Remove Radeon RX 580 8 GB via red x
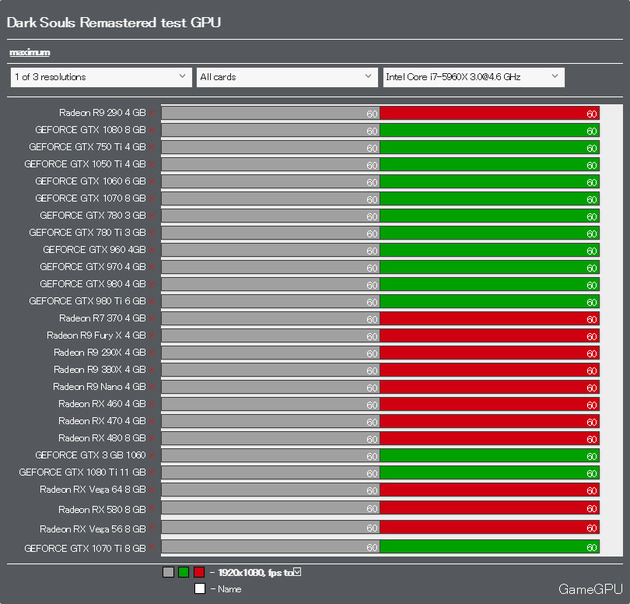 (152, 508)
